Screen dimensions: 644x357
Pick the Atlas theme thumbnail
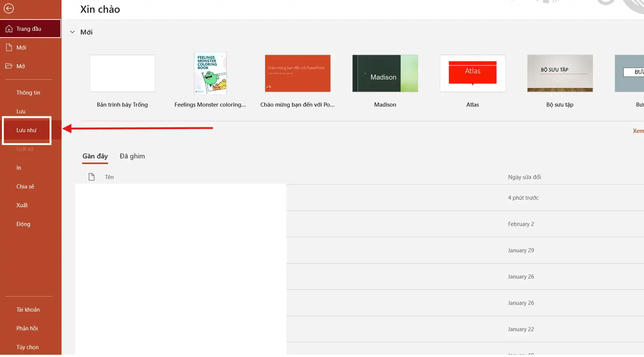(472, 74)
